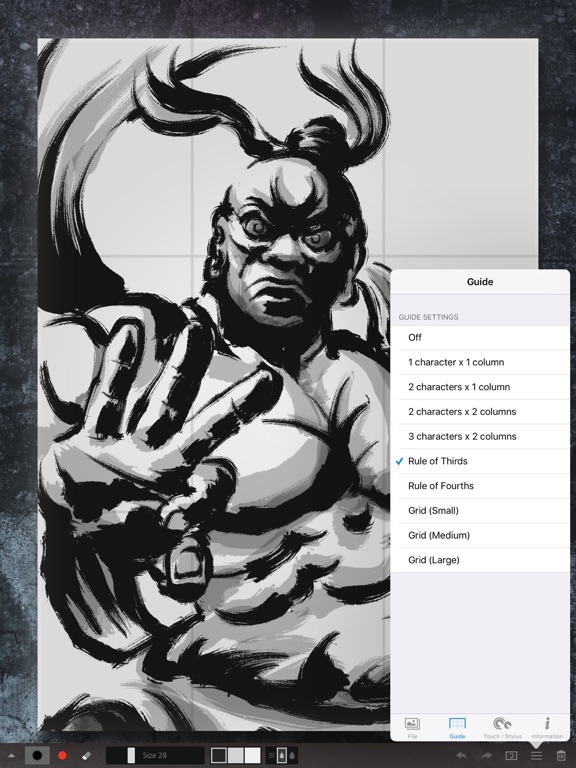Adjust the brush Size 28 slider

(x=155, y=755)
